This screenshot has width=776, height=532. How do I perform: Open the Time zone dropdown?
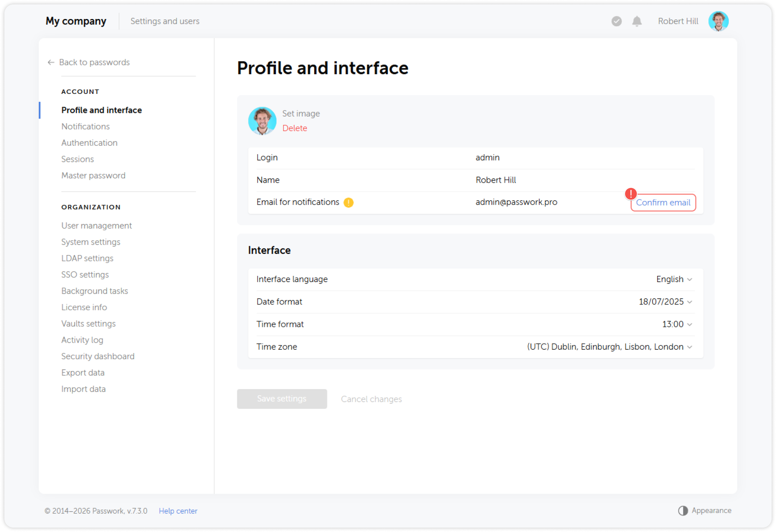tap(690, 346)
